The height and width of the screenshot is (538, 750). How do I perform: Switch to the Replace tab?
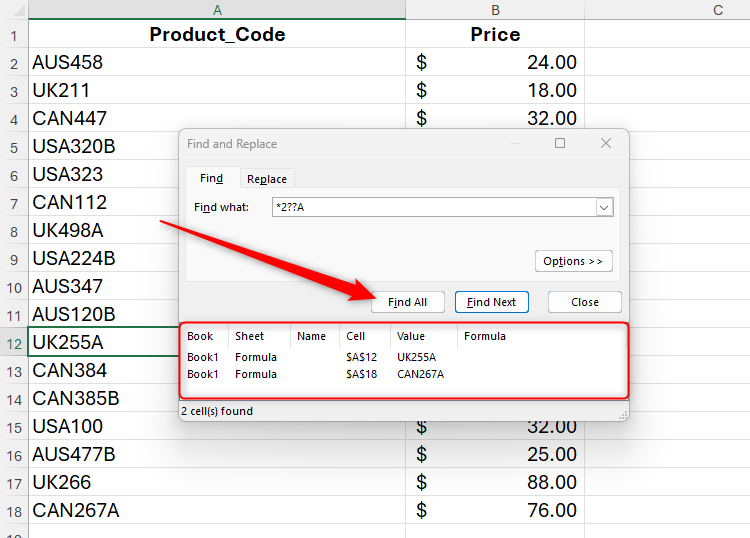pyautogui.click(x=267, y=179)
